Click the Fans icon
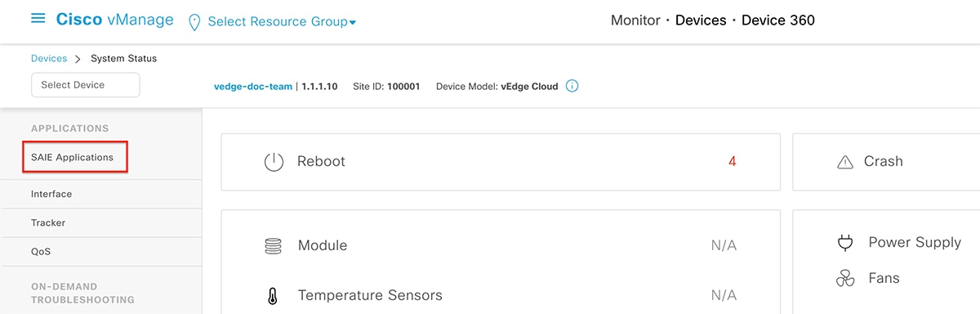The height and width of the screenshot is (314, 980). click(x=845, y=279)
